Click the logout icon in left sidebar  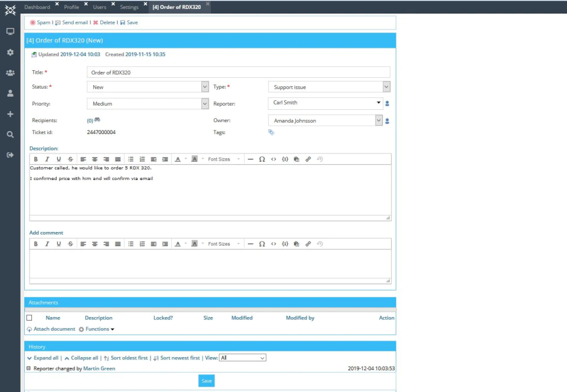coord(10,155)
